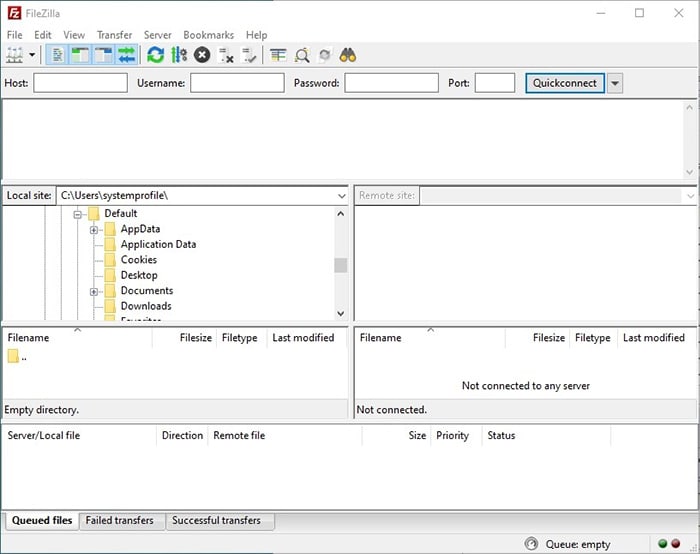Open the Site Manager icon
This screenshot has height=554, width=700.
coord(14,55)
